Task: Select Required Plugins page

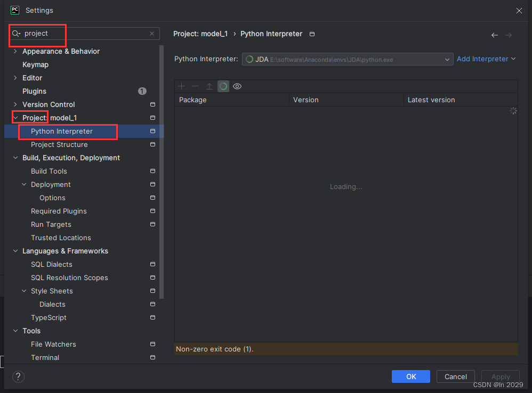Action: 59,211
